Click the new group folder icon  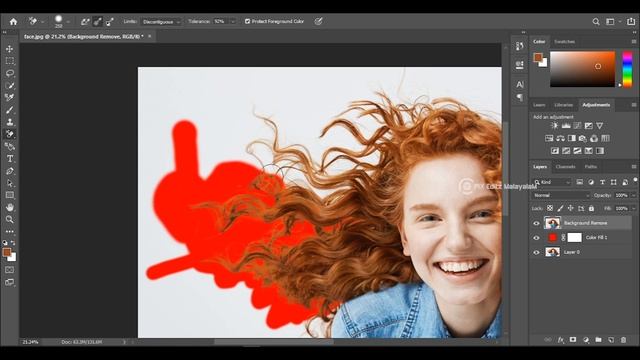(598, 340)
